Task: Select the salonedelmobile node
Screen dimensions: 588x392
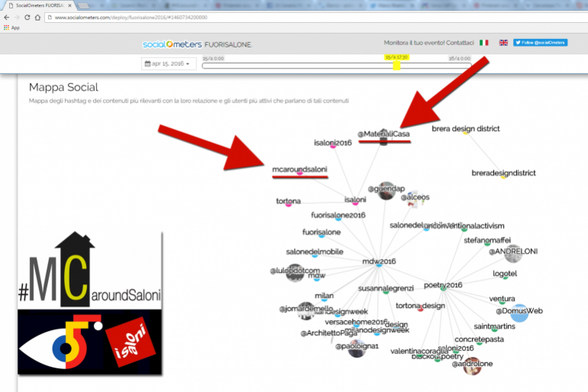Action: [x=315, y=252]
